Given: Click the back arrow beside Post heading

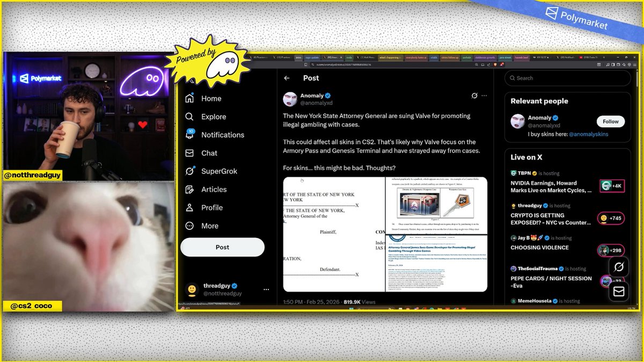Looking at the screenshot, I should pyautogui.click(x=287, y=78).
